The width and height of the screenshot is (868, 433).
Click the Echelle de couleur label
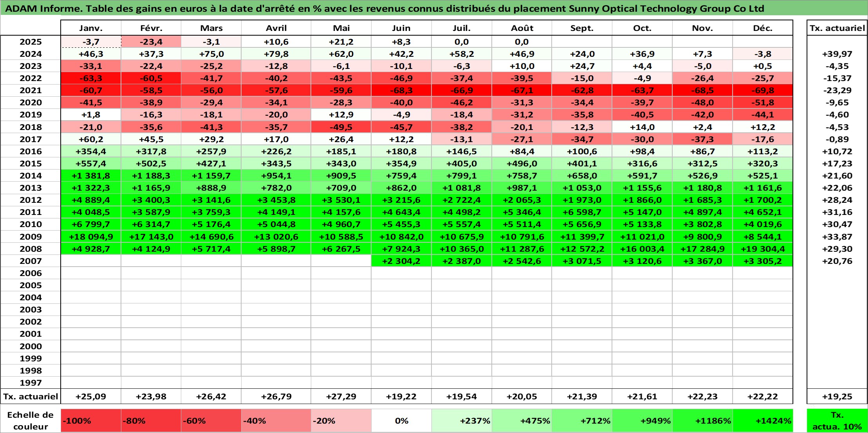pos(31,421)
